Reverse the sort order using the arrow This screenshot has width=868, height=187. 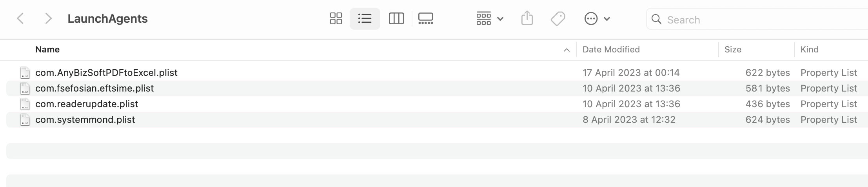tap(566, 50)
